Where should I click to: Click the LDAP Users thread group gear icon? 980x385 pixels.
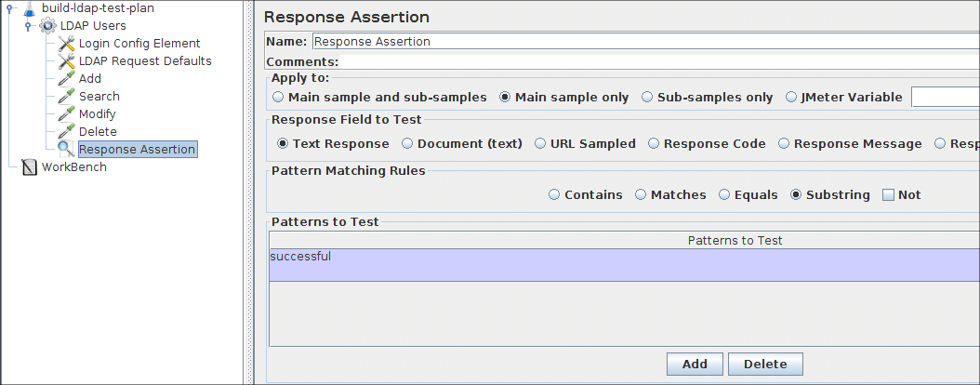click(47, 26)
